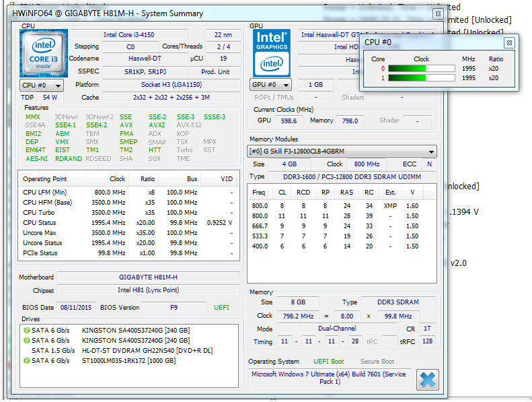Click the BIOS Version F9 field
This screenshot has width=532, height=402.
pos(174,308)
